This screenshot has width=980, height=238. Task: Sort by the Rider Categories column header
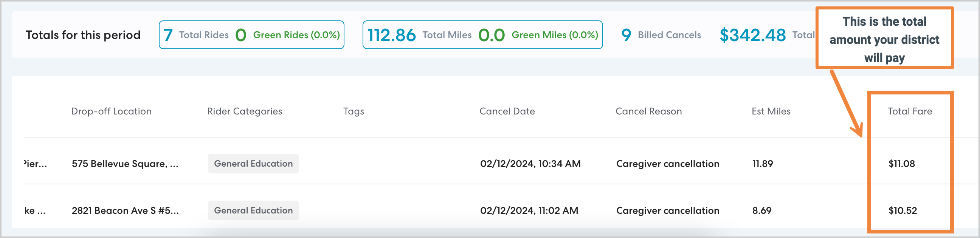click(244, 111)
